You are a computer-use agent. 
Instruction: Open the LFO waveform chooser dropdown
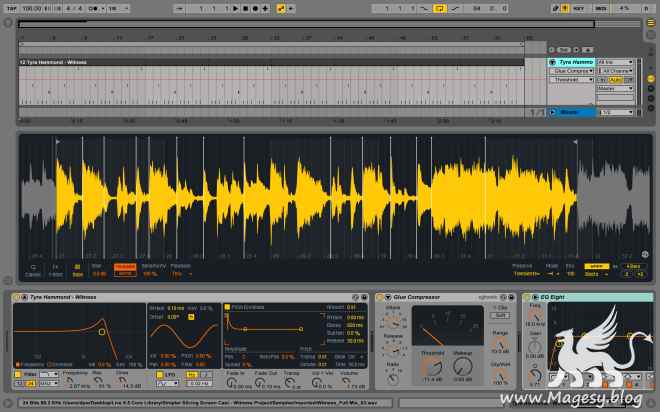coord(167,383)
